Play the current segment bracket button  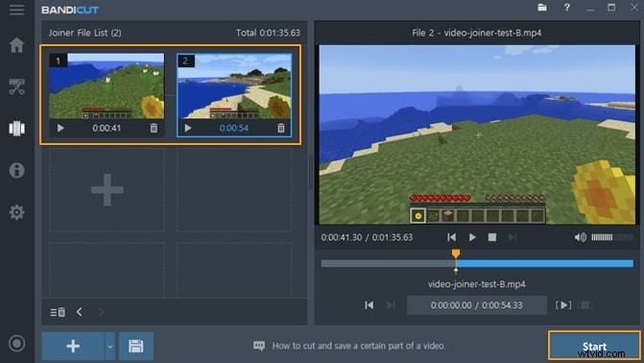pyautogui.click(x=563, y=305)
